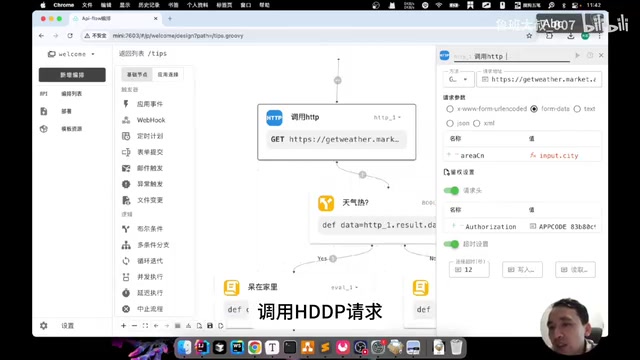Click the areaCn parameter name

(x=472, y=156)
